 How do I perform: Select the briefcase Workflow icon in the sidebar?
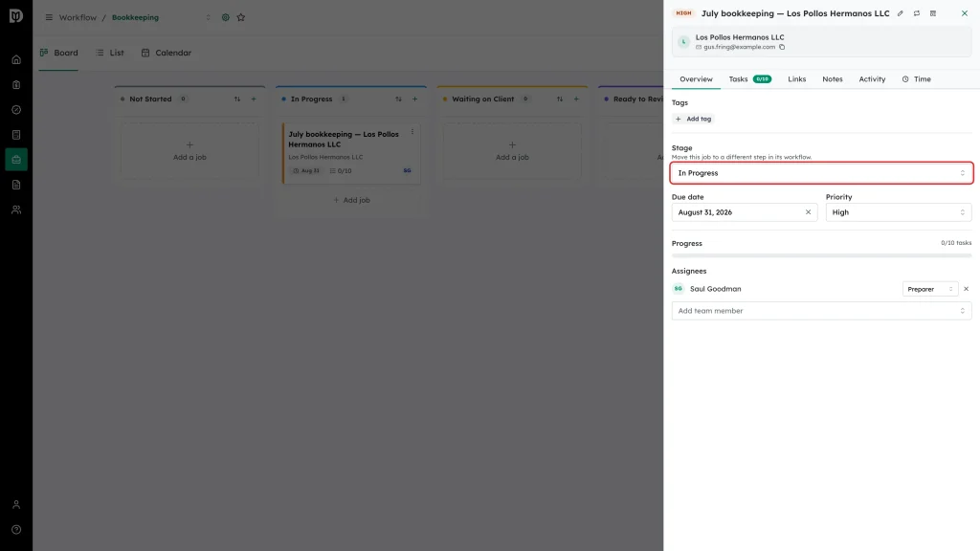[16, 160]
